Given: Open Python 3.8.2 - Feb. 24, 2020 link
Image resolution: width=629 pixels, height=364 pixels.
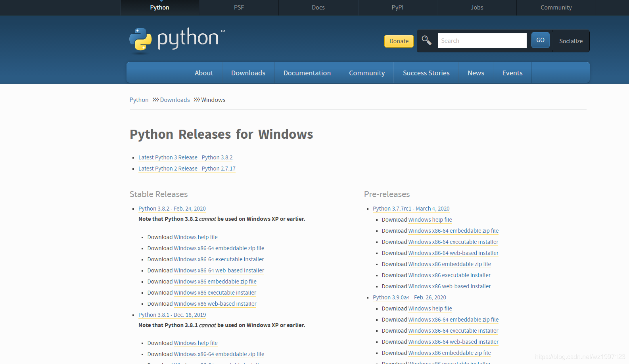Looking at the screenshot, I should pyautogui.click(x=172, y=209).
